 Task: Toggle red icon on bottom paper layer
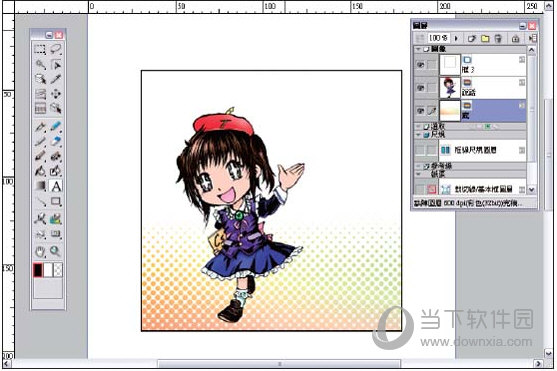point(432,189)
